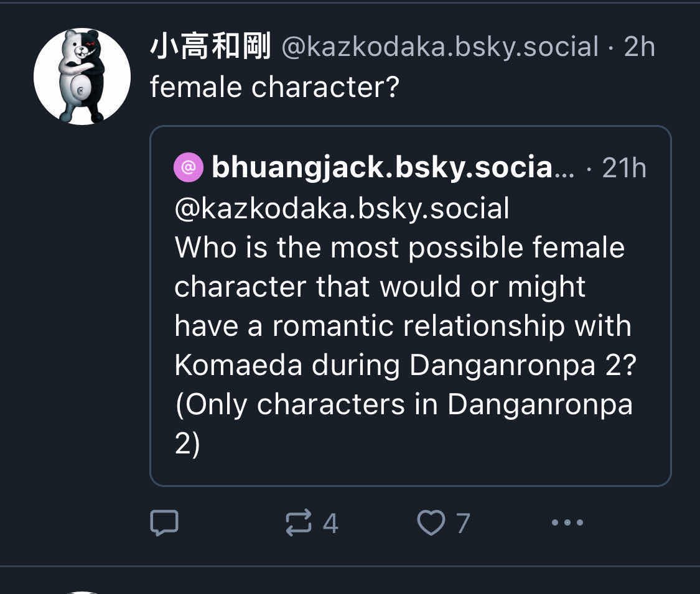The image size is (700, 594).
Task: Click the @kazkodaka.bsky.social handle beside the display name
Action: pyautogui.click(x=440, y=47)
